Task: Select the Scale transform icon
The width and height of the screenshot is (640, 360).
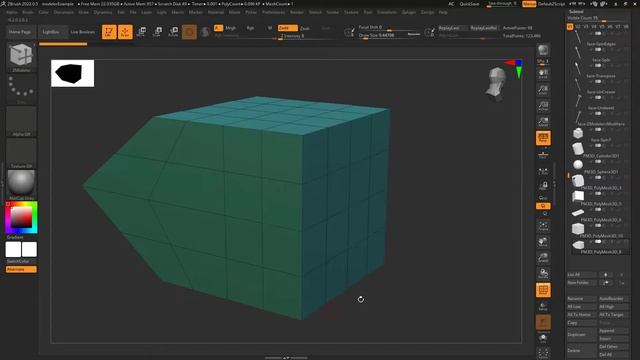Action: pos(157,32)
